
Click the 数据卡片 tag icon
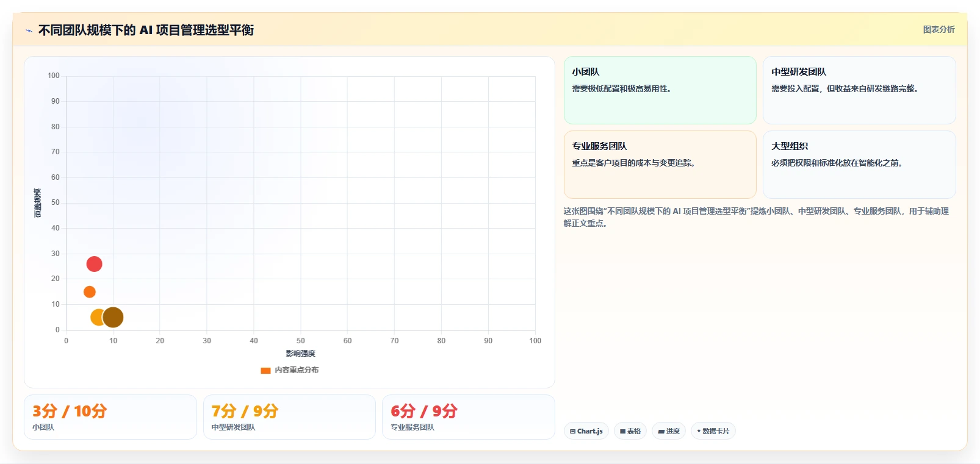tap(699, 431)
